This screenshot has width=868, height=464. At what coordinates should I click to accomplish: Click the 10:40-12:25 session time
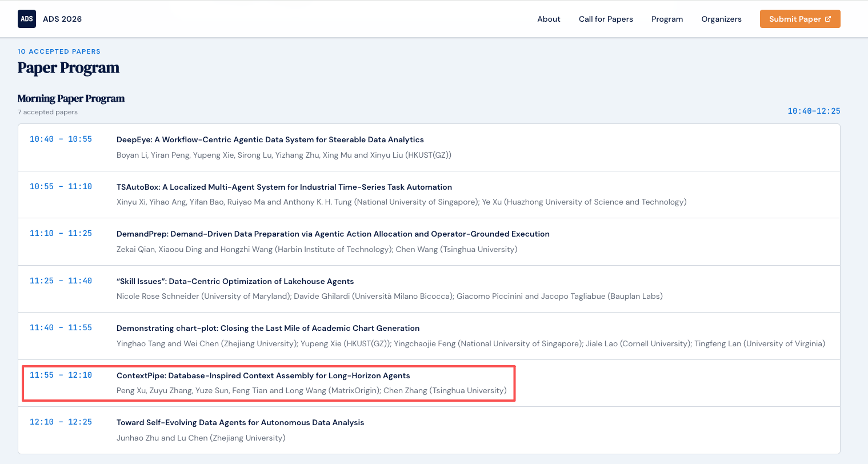814,111
